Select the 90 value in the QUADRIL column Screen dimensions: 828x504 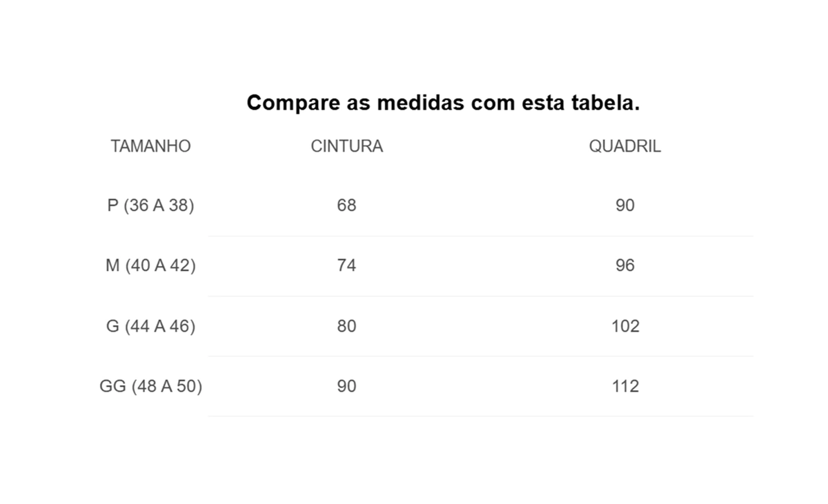(x=625, y=205)
